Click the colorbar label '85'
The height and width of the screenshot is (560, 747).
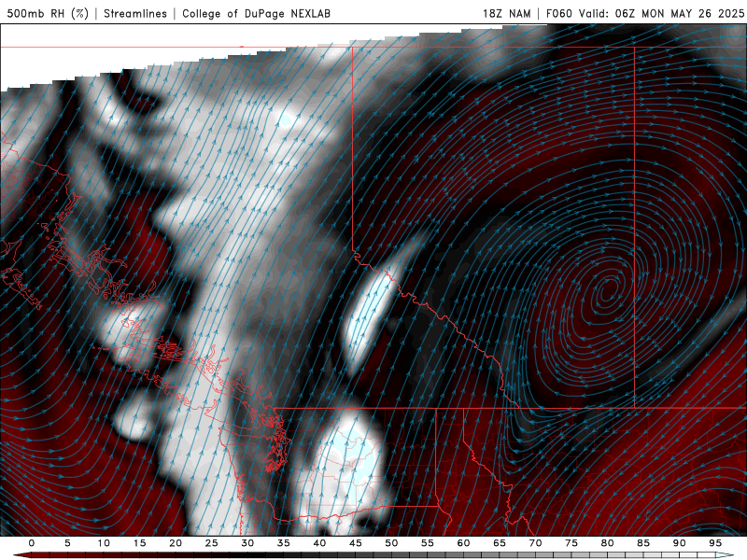pyautogui.click(x=643, y=543)
